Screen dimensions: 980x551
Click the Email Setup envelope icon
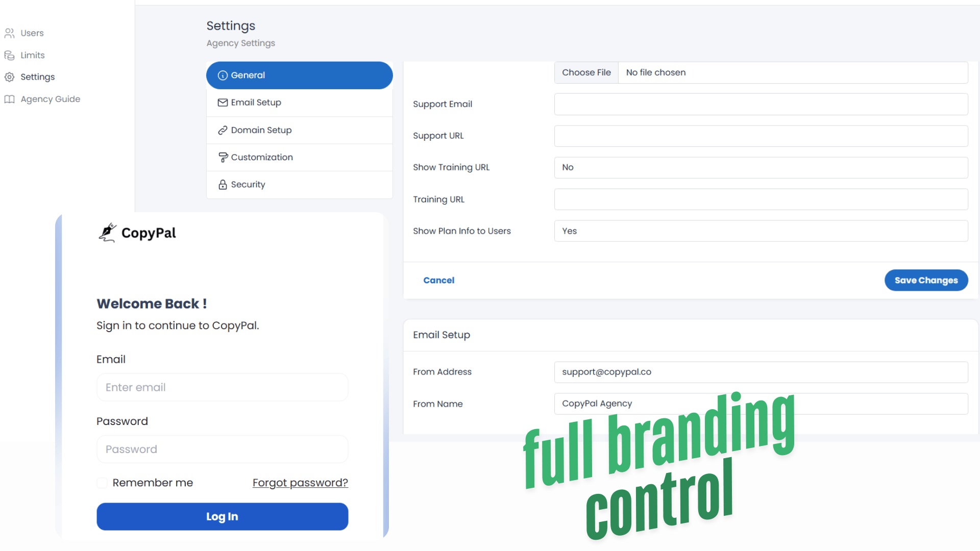point(223,103)
